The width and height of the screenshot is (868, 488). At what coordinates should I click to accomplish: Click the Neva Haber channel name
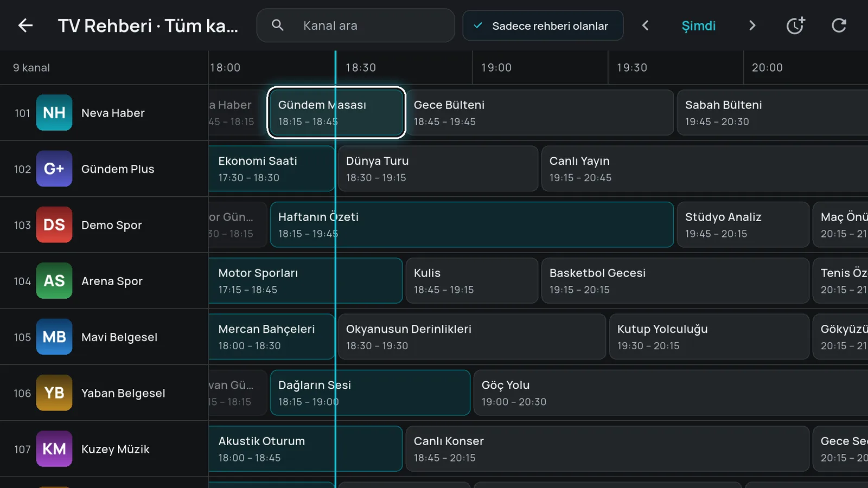pyautogui.click(x=113, y=113)
